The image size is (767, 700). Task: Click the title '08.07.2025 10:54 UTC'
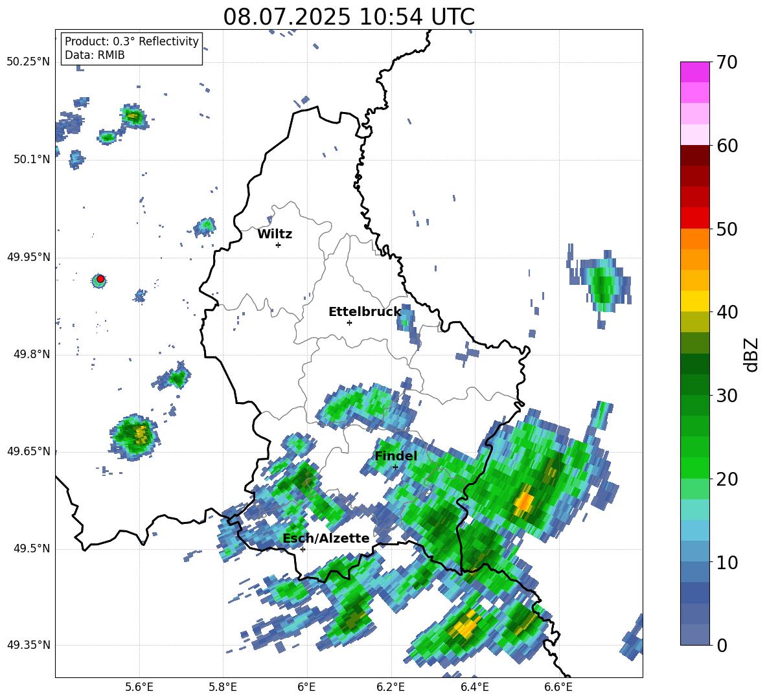click(349, 17)
